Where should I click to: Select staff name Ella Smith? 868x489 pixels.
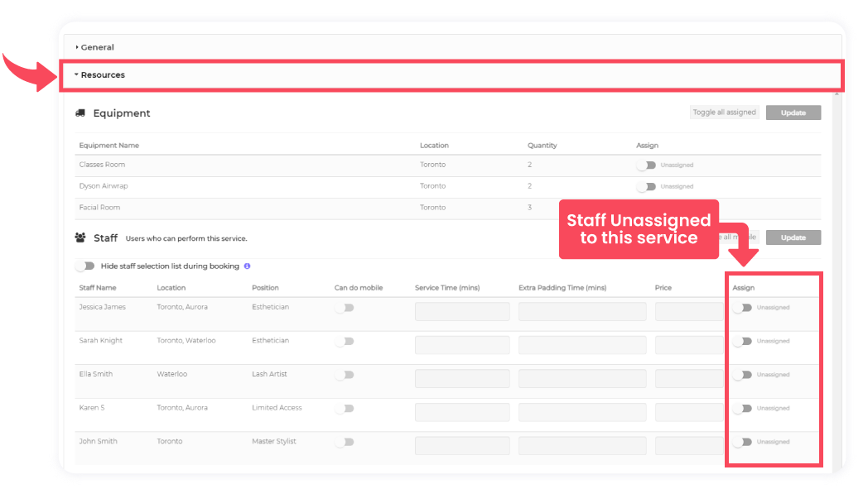[96, 374]
